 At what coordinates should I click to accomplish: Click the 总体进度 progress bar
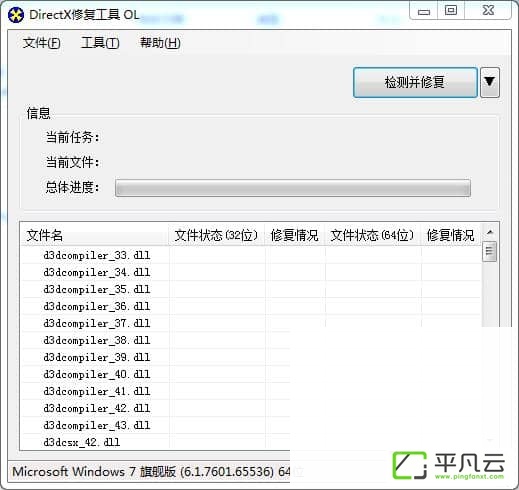[x=293, y=188]
